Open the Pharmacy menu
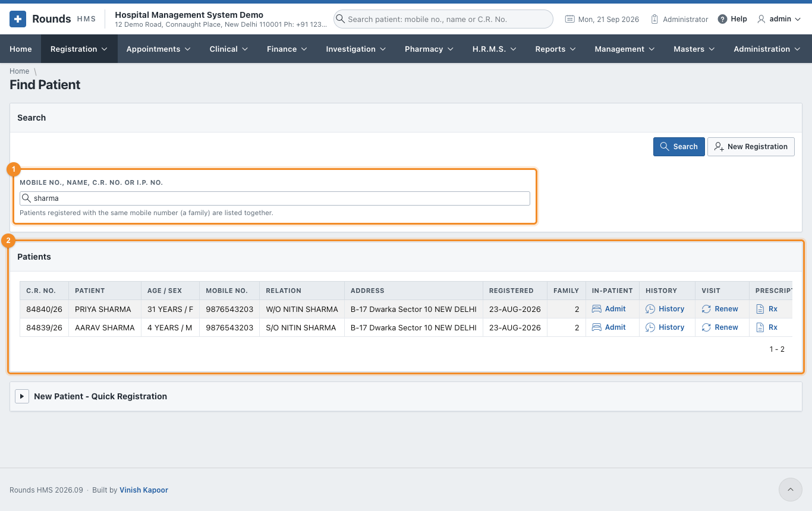Viewport: 812px width, 511px height. [x=429, y=49]
